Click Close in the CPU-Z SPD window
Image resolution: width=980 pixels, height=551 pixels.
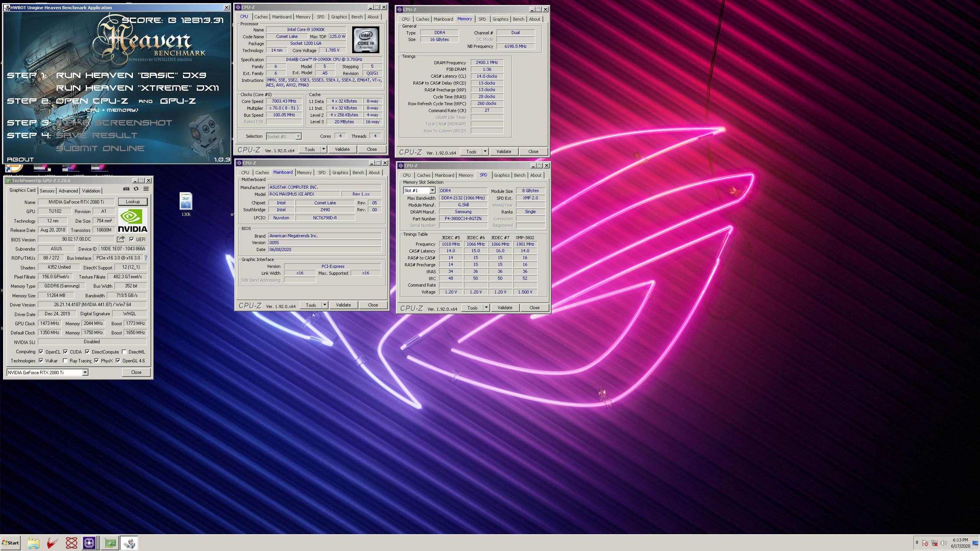pyautogui.click(x=534, y=308)
